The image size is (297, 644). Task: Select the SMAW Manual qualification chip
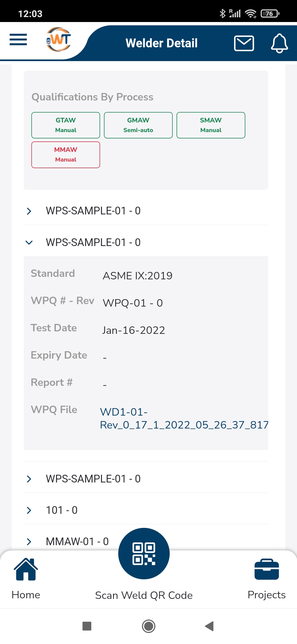[x=211, y=125]
